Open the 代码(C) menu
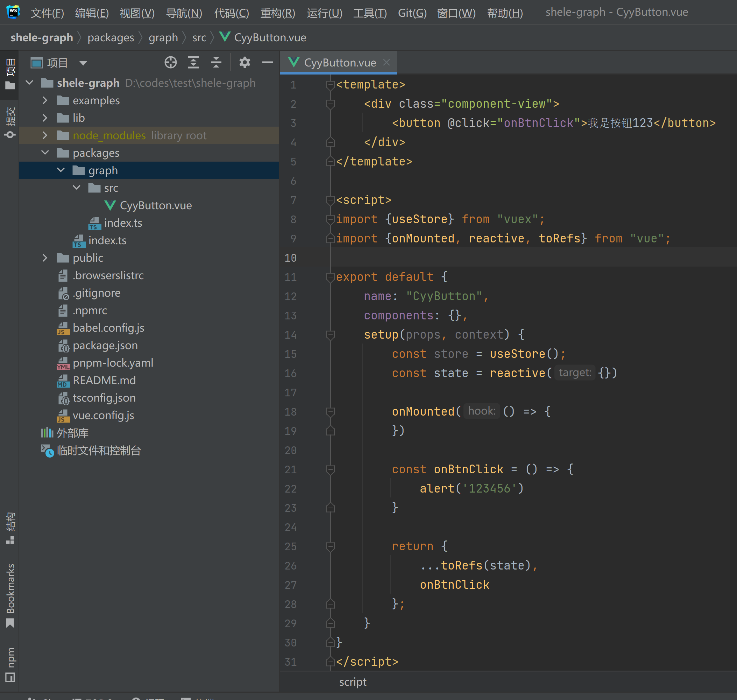Image resolution: width=737 pixels, height=700 pixels. [231, 13]
